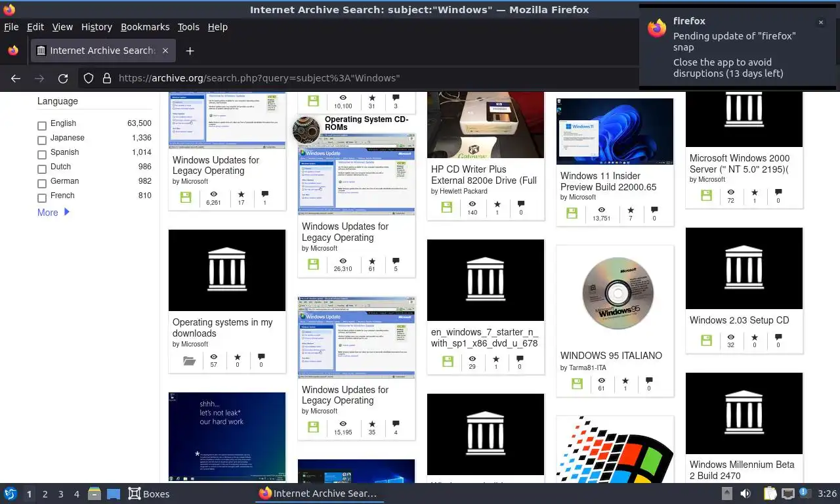Dismiss the firefox snap update notification

(x=820, y=22)
